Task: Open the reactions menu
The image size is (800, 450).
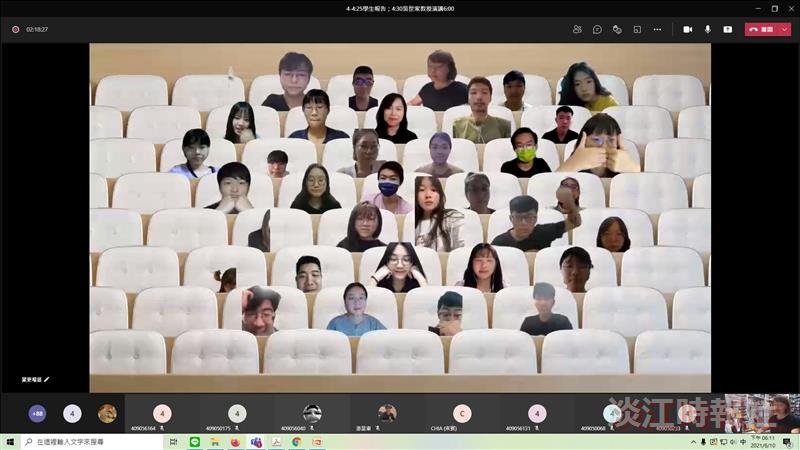Action: point(617,30)
